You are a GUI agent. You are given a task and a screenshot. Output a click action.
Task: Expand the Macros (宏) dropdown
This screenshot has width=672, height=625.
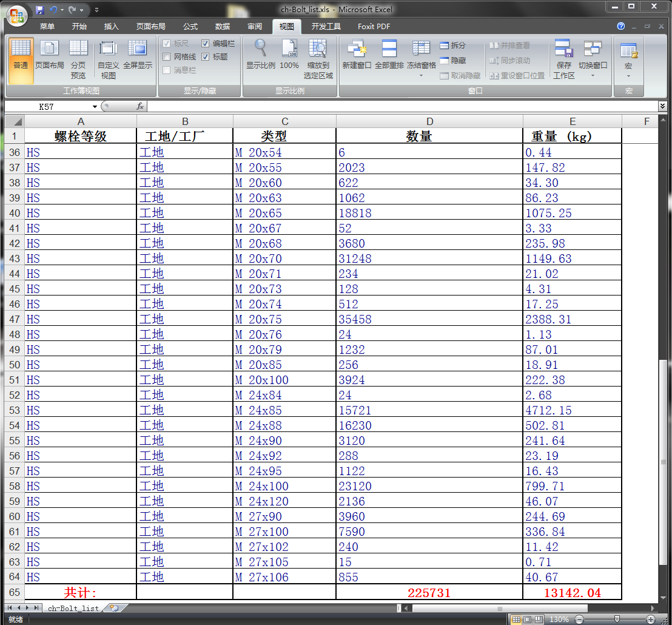coord(628,76)
